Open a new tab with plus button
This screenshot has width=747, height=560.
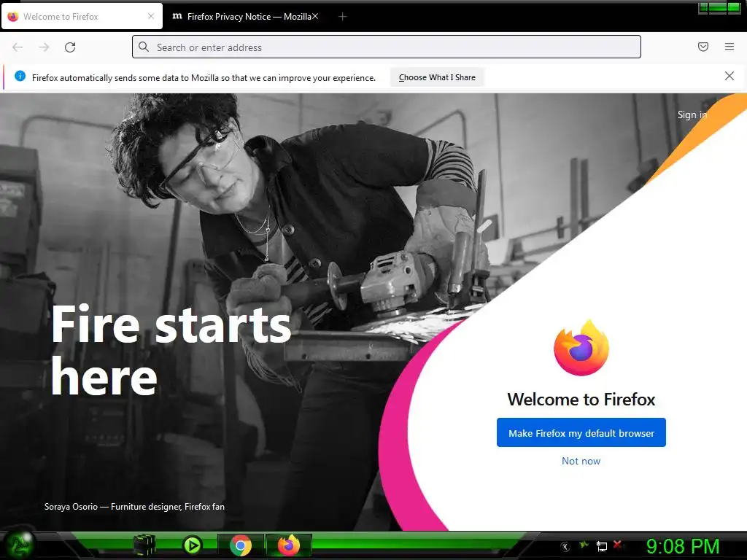click(x=342, y=17)
